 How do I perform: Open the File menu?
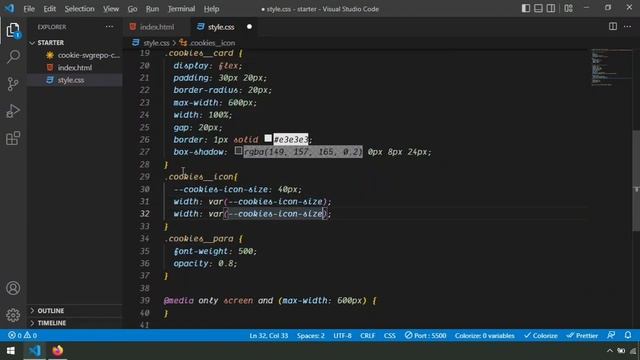pyautogui.click(x=29, y=9)
